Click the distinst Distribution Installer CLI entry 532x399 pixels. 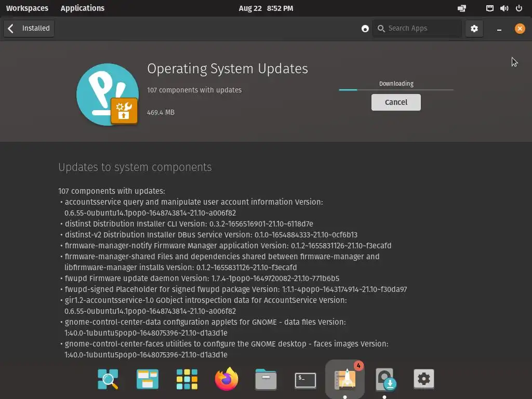[x=187, y=224]
